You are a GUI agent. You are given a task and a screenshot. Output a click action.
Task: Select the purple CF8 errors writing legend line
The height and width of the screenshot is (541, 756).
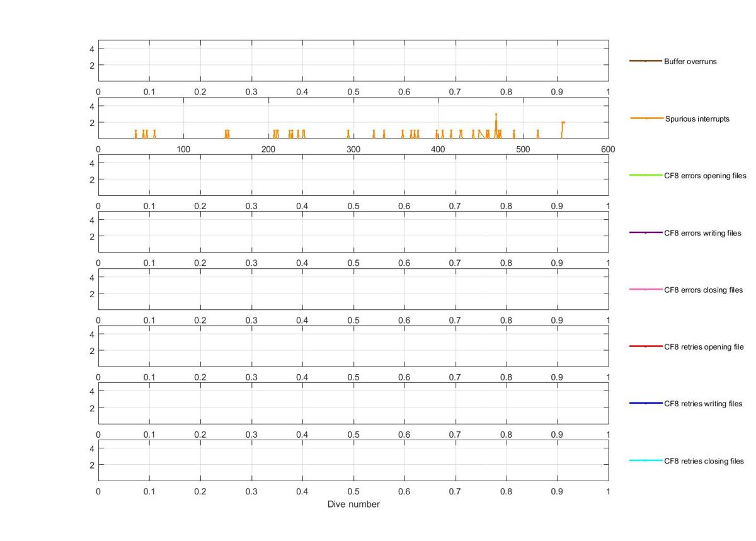[x=646, y=232]
